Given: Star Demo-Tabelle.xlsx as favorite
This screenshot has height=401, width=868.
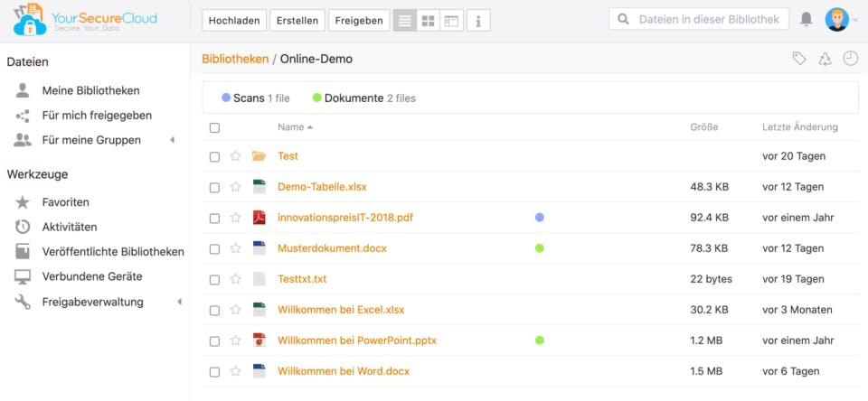Looking at the screenshot, I should [235, 187].
